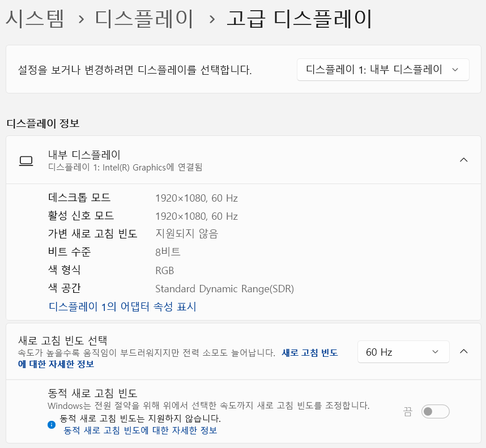Select the 고급 디스플레이 breadcrumb title
This screenshot has width=486, height=448.
coord(299,19)
